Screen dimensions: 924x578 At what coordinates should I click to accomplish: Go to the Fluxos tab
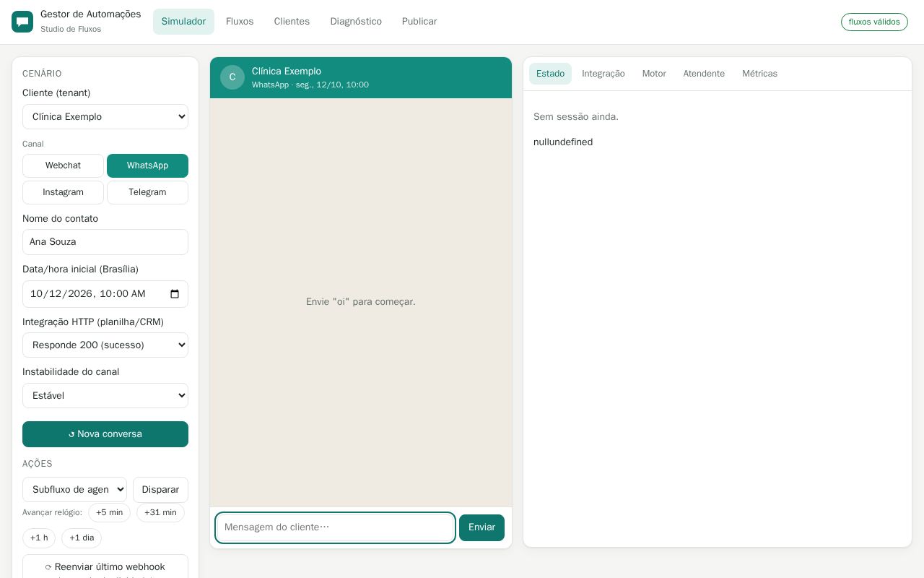pyautogui.click(x=240, y=22)
